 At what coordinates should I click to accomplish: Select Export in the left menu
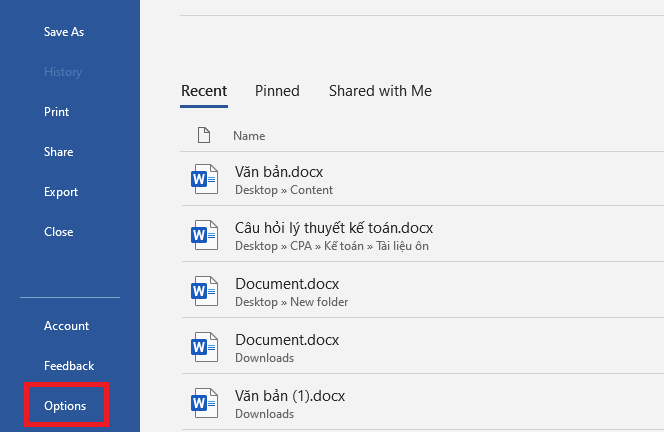[x=61, y=192]
